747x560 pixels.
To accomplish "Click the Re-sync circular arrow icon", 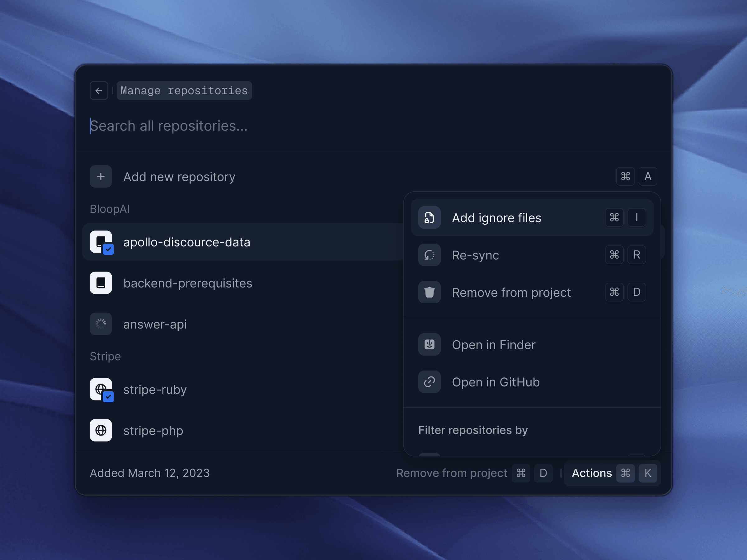I will (429, 255).
